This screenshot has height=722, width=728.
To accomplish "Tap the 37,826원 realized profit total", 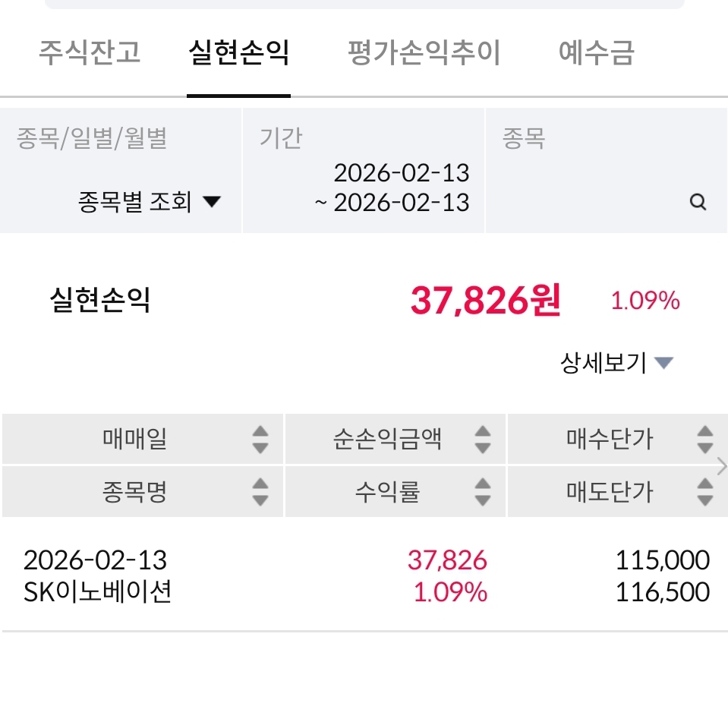I will 485,301.
